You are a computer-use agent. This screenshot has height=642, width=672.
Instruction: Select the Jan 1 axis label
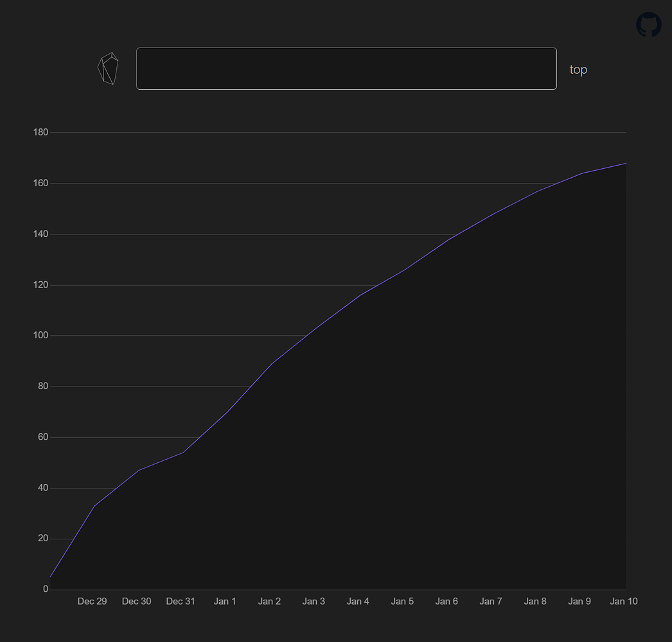click(x=225, y=601)
